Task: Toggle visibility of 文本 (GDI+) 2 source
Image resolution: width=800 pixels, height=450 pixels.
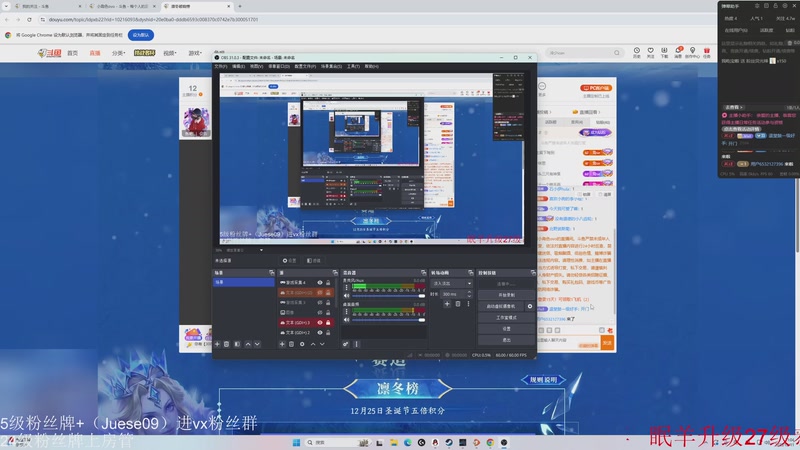Action: tap(320, 333)
